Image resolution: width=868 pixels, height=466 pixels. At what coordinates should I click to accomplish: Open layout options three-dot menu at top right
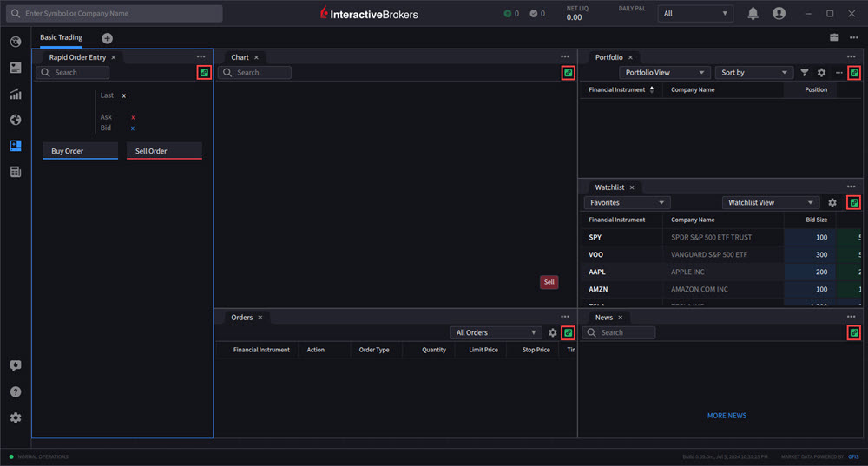[x=853, y=37]
